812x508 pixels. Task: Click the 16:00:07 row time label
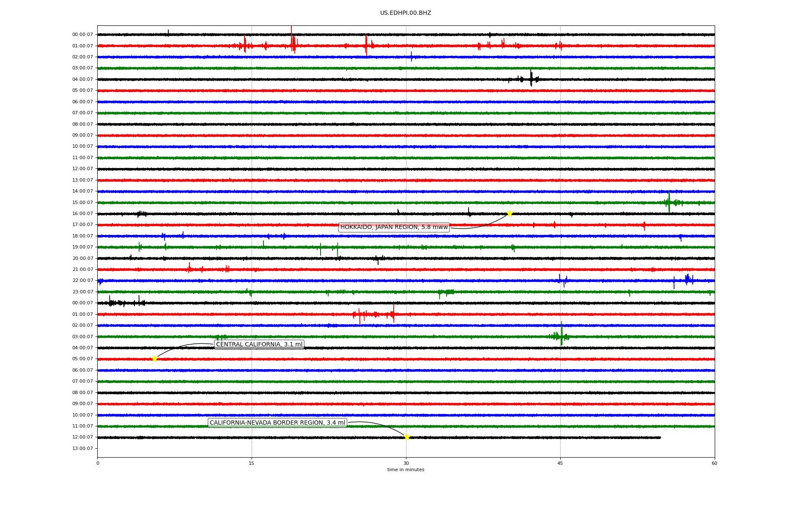pos(82,214)
